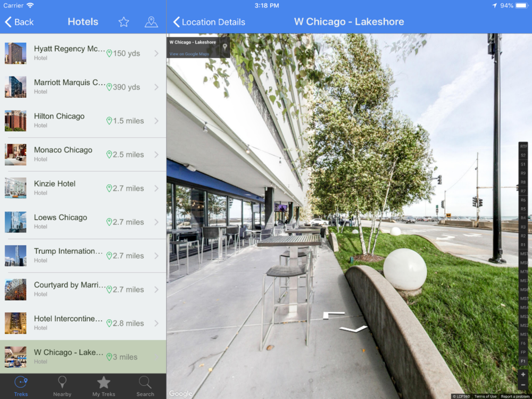Image resolution: width=532 pixels, height=399 pixels.
Task: Select W Chicago - Lake… highlighted entry
Action: 83,357
